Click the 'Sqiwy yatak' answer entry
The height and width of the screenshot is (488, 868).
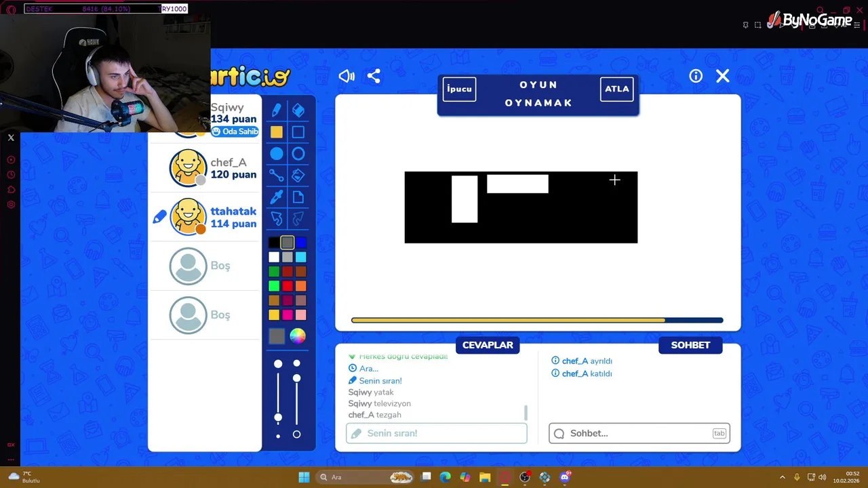click(371, 392)
